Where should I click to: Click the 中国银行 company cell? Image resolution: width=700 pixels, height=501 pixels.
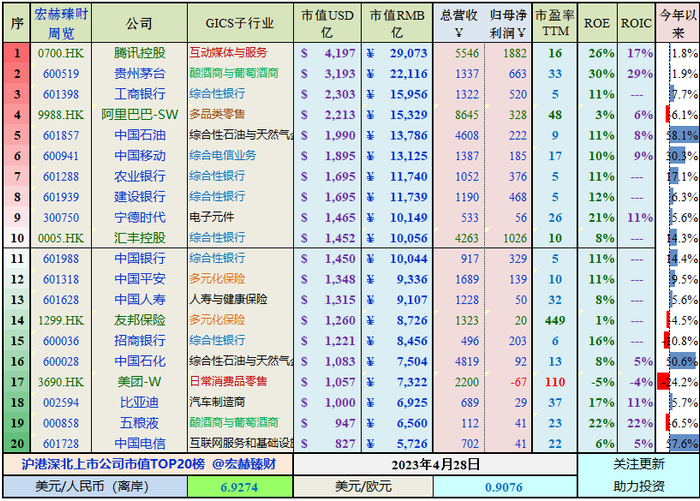[139, 259]
